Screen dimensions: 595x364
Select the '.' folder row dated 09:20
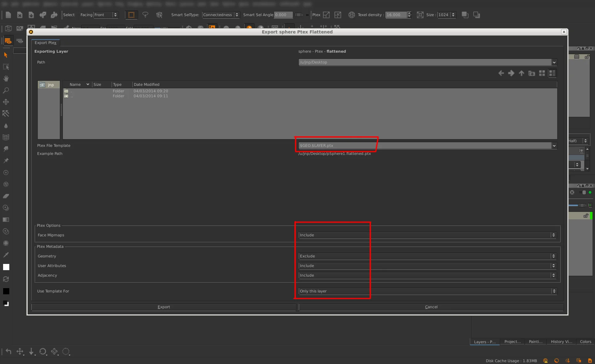click(310, 91)
